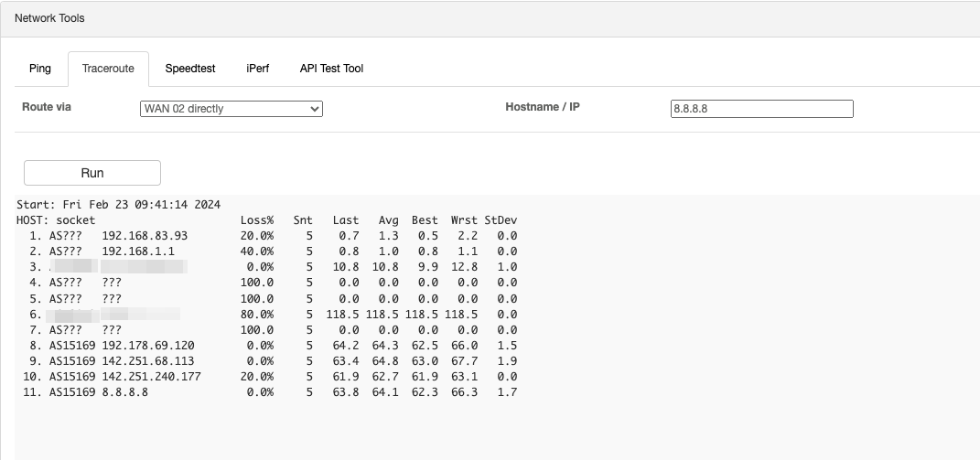This screenshot has height=460, width=980.
Task: Click hop 2 address 192.168.1.1
Action: [x=138, y=251]
